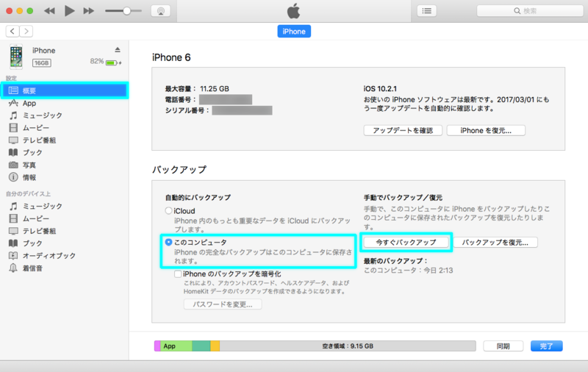Image resolution: width=588 pixels, height=372 pixels.
Task: Focus the 検索 search field
Action: [530, 11]
